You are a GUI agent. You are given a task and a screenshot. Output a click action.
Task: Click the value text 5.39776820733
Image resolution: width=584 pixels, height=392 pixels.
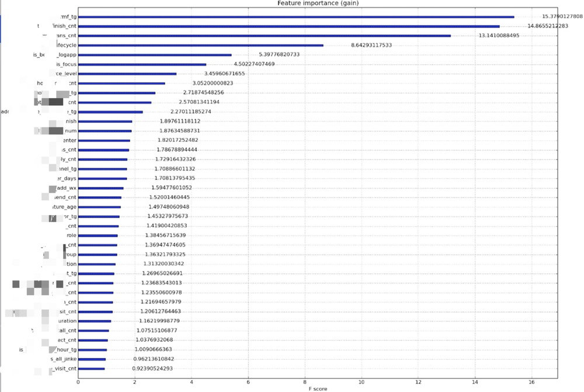coord(271,55)
